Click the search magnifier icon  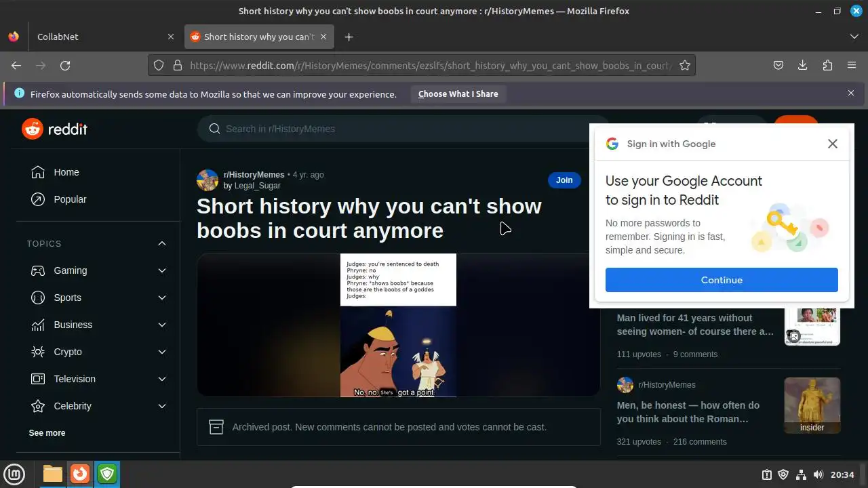pos(214,129)
